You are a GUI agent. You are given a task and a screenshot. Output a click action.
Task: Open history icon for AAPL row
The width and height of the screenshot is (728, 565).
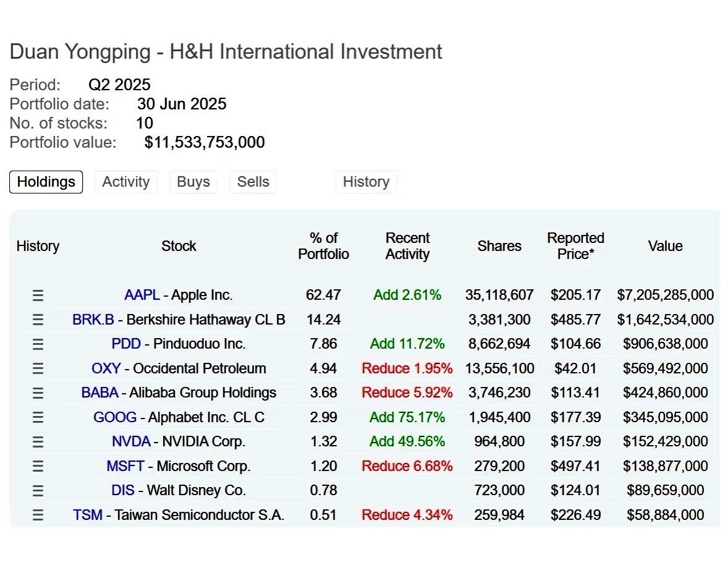tap(38, 295)
